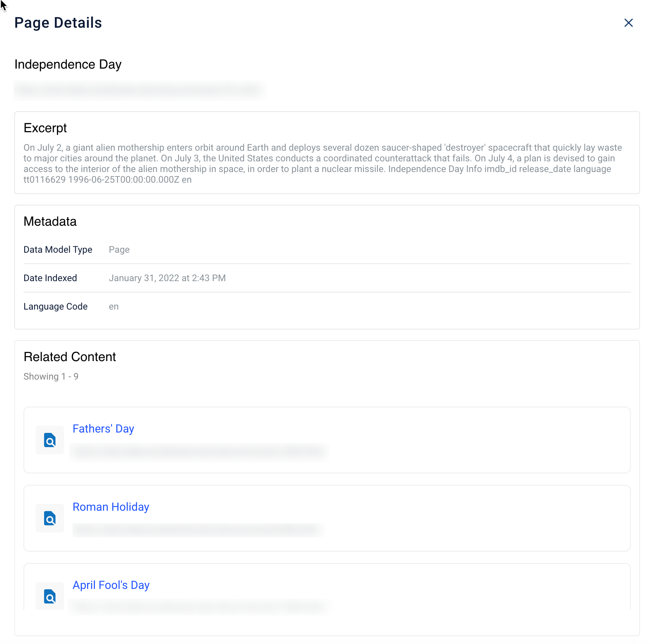Screen dimensions: 650x644
Task: Click the document search icon beside April Fool's Day
Action: pos(50,596)
